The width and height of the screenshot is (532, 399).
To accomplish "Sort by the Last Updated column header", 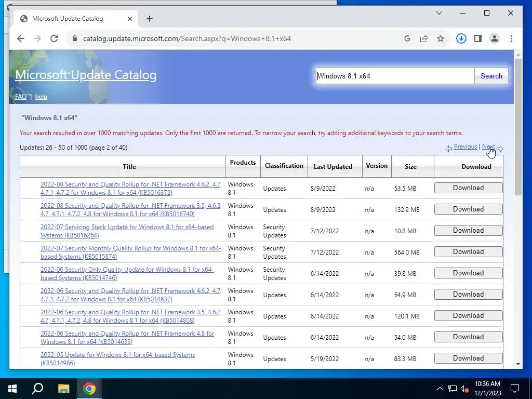I will click(333, 167).
